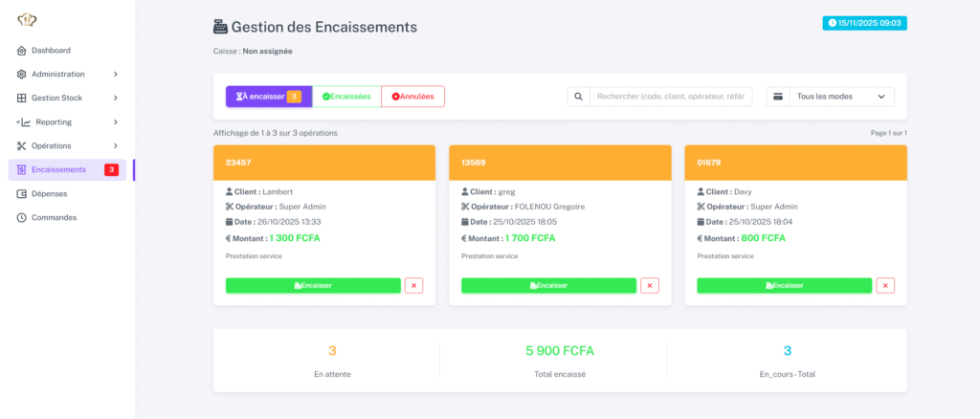Screen dimensions: 980x419
Task: Click the Commandes clock icon
Action: (x=22, y=218)
